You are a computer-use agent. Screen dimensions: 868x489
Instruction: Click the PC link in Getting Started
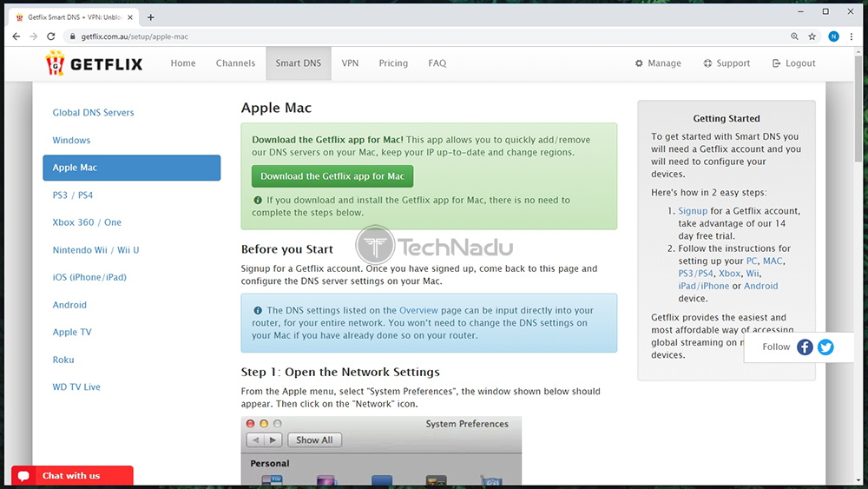point(751,261)
